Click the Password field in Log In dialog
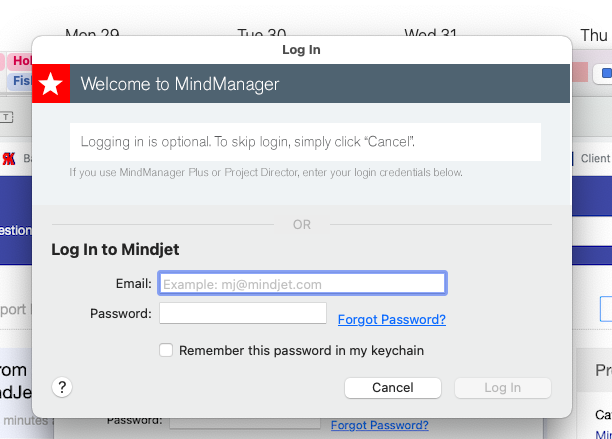Viewport: 612px width, 439px height. (243, 314)
